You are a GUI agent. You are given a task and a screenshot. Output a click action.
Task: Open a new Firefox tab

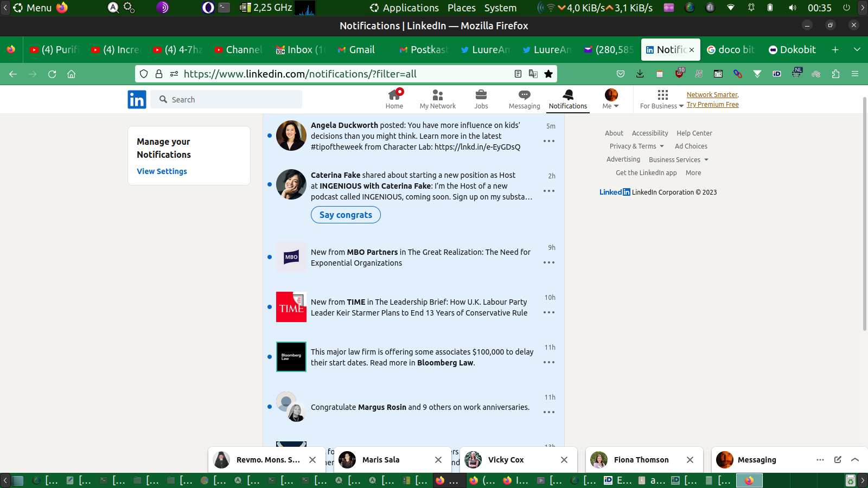coord(835,50)
